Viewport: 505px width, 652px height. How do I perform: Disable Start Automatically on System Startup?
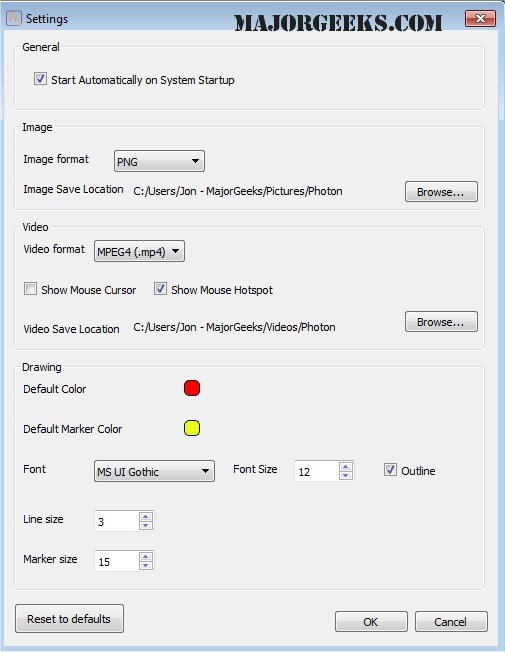point(40,79)
